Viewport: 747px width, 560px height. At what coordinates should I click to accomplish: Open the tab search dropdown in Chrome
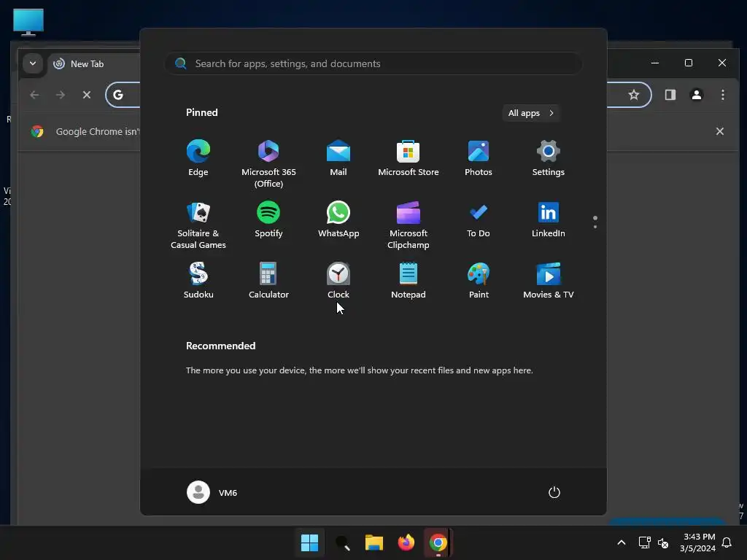(x=32, y=63)
